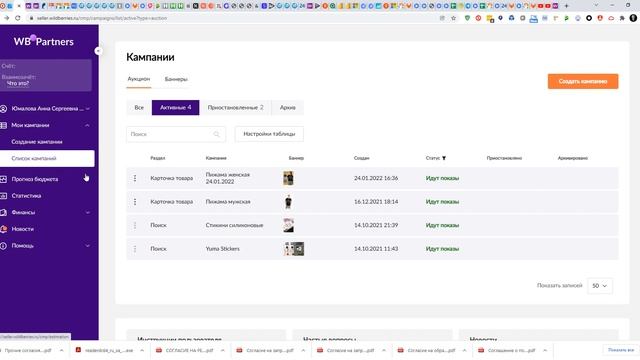Click the Финансы sidebar icon
Viewport: 640px width, 360px height.
[x=4, y=212]
